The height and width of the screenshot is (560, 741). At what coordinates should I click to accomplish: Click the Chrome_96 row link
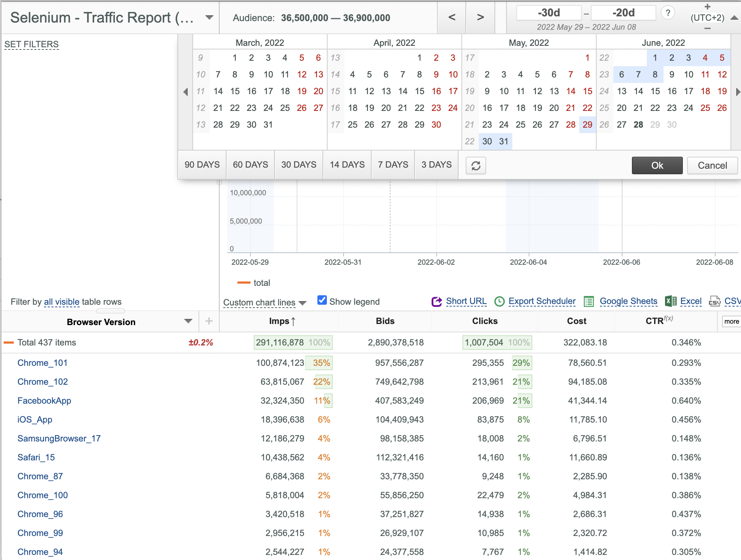tap(40, 514)
